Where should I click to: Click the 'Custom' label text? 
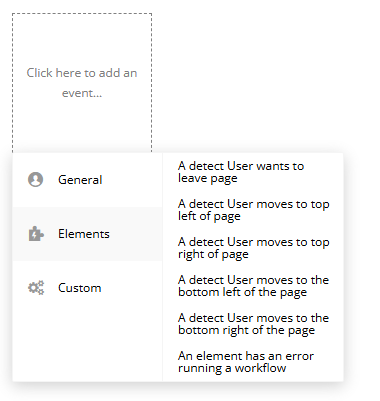[80, 288]
